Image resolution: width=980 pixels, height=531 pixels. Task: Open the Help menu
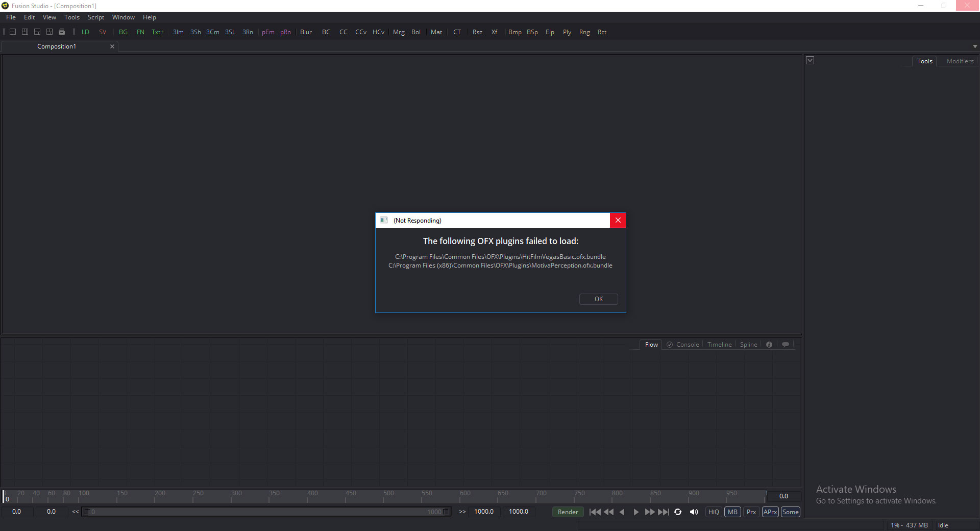(150, 17)
